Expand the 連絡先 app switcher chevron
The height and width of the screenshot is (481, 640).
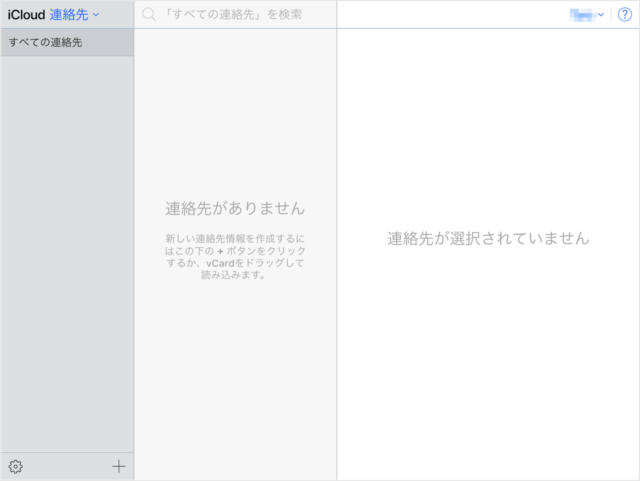tap(96, 15)
